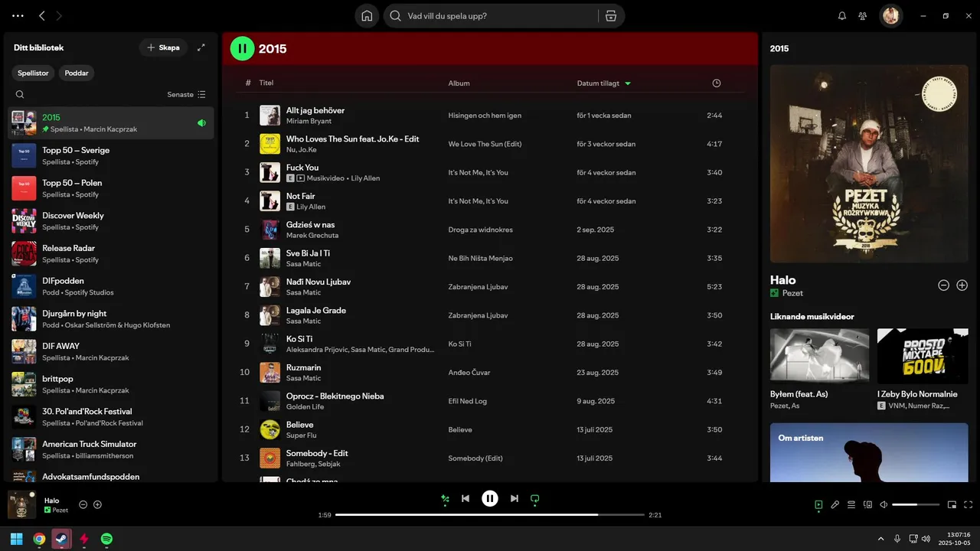Image resolution: width=980 pixels, height=551 pixels.
Task: Open notifications bell icon
Action: 842,15
